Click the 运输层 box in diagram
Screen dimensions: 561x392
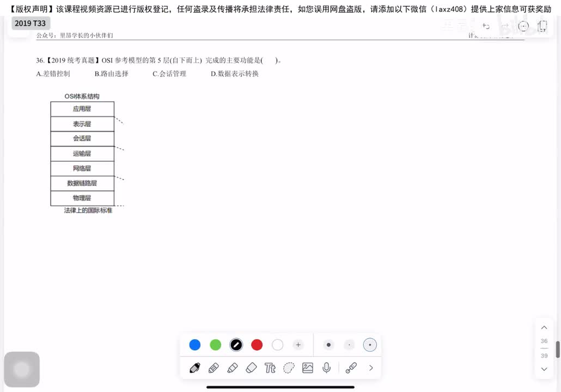pyautogui.click(x=82, y=154)
